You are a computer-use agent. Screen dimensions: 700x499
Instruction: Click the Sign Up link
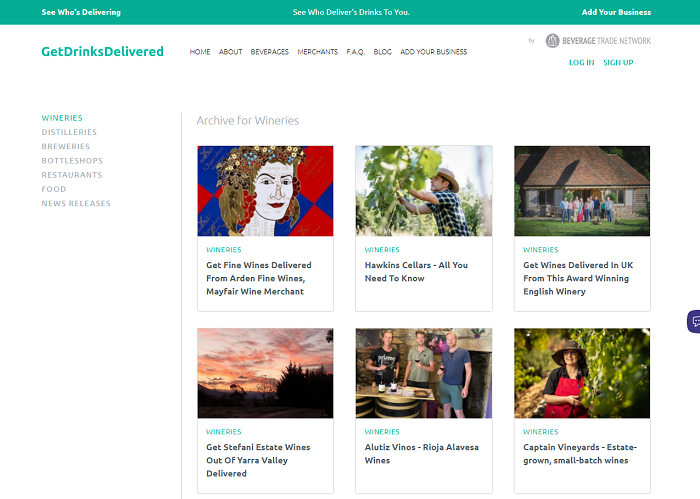[x=618, y=62]
